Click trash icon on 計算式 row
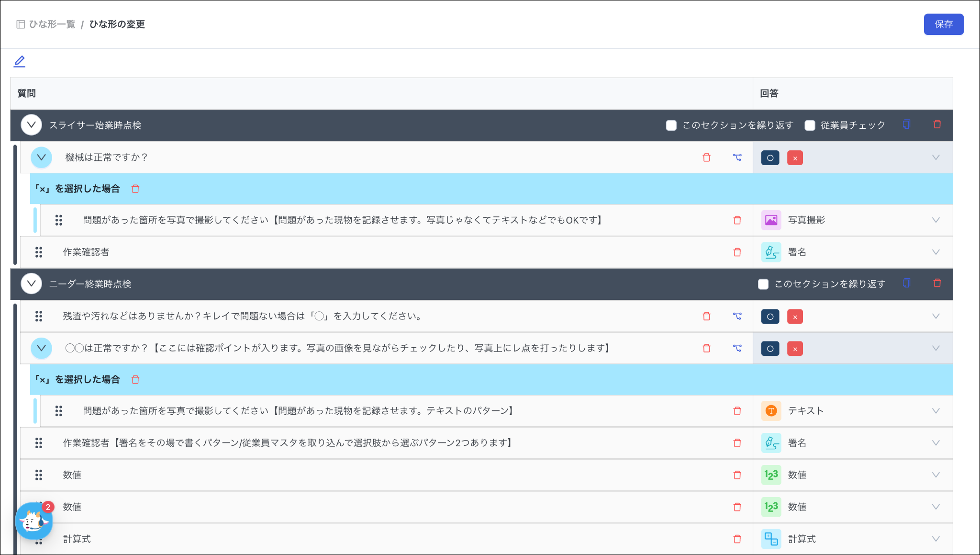 point(737,539)
